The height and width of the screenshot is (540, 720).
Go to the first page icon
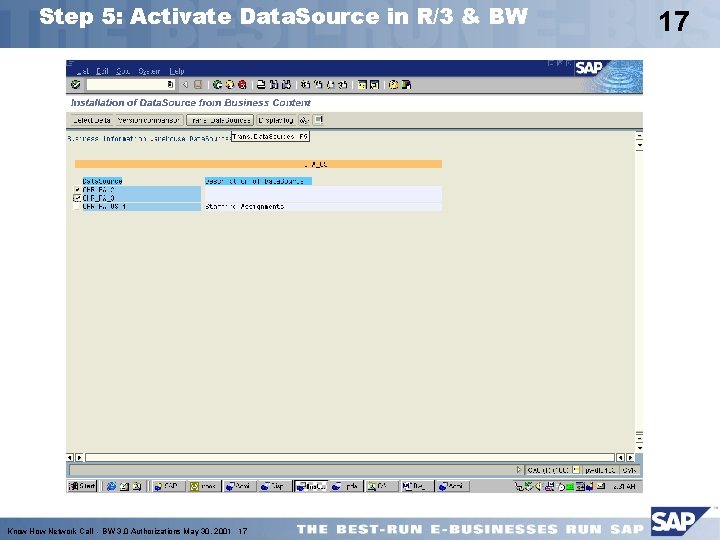[305, 84]
